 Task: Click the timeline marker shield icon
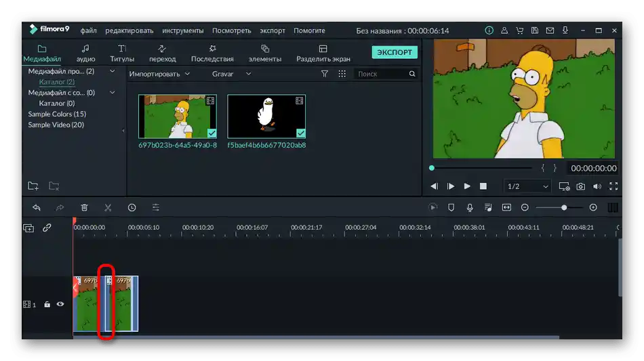(x=451, y=208)
